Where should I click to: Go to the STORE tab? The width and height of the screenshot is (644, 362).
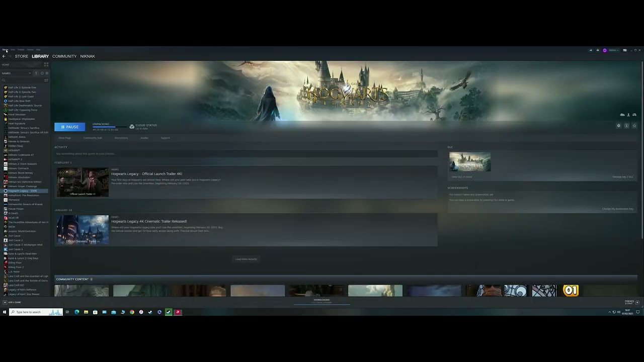point(22,56)
